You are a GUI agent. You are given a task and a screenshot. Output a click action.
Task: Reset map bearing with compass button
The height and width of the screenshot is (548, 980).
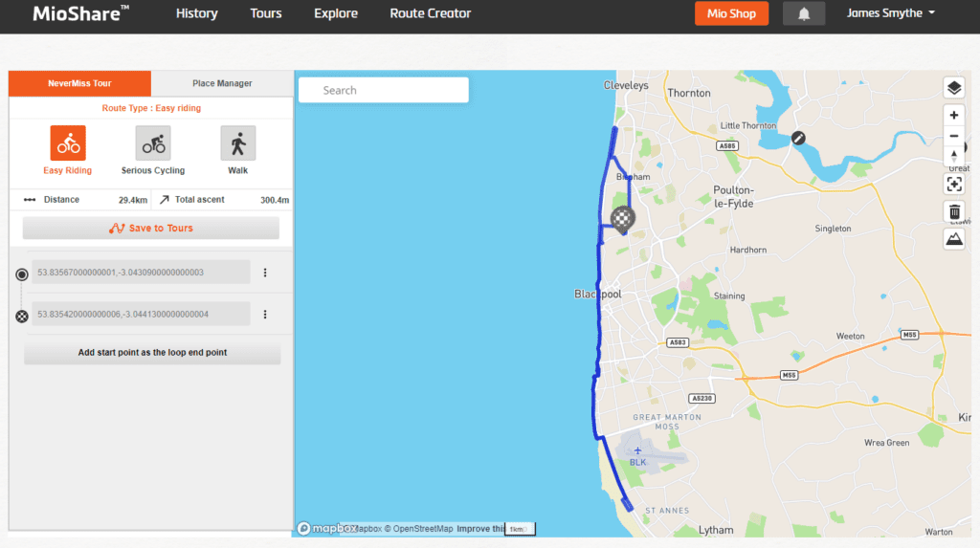(953, 156)
